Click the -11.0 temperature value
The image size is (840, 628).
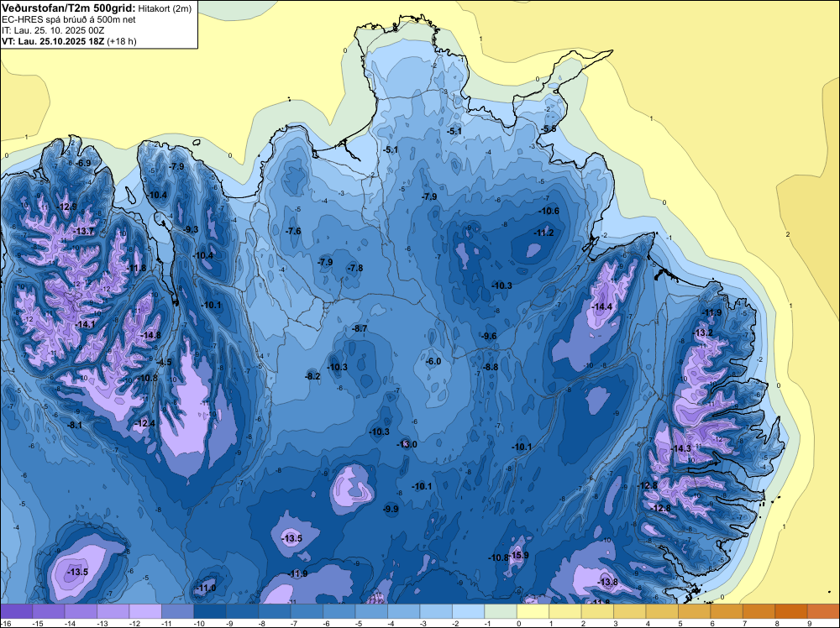[x=206, y=588]
